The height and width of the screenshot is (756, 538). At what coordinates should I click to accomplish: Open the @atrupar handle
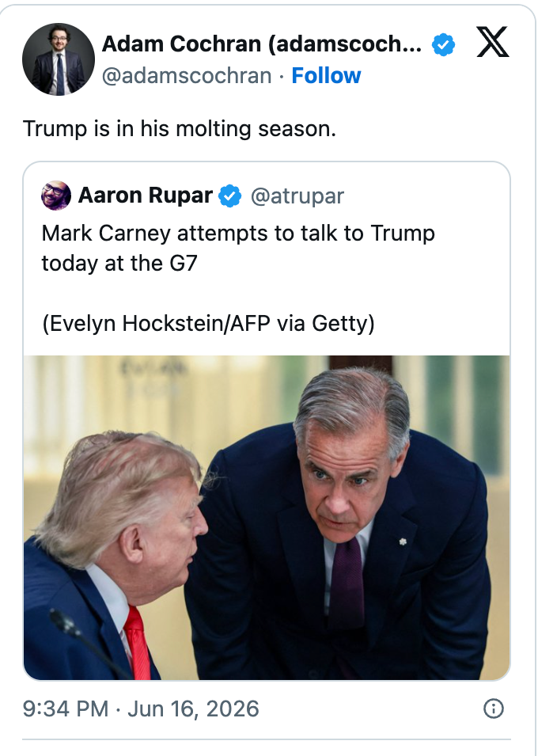(297, 196)
